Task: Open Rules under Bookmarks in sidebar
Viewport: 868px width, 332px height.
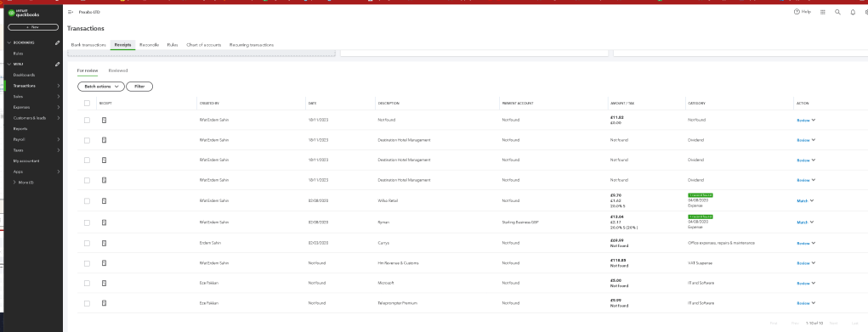Action: [18, 53]
